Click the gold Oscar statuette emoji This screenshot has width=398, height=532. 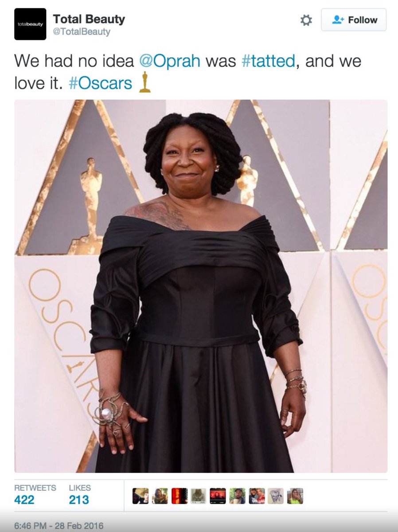pos(144,82)
